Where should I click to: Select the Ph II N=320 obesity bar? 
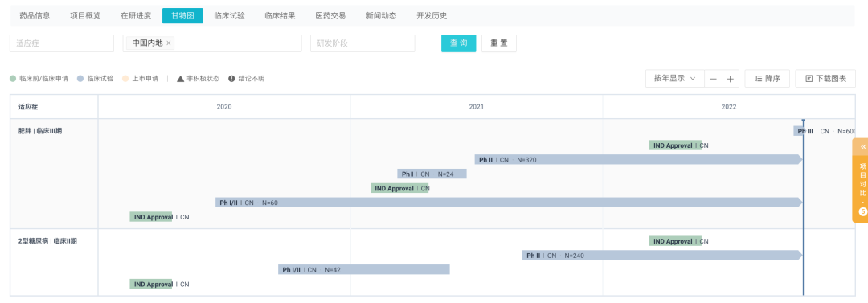638,159
